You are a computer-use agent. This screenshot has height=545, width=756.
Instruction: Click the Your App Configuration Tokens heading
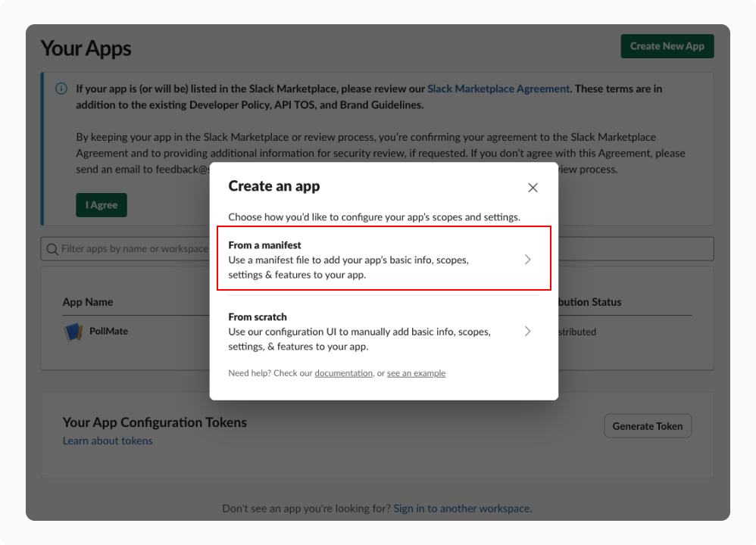[x=155, y=422]
